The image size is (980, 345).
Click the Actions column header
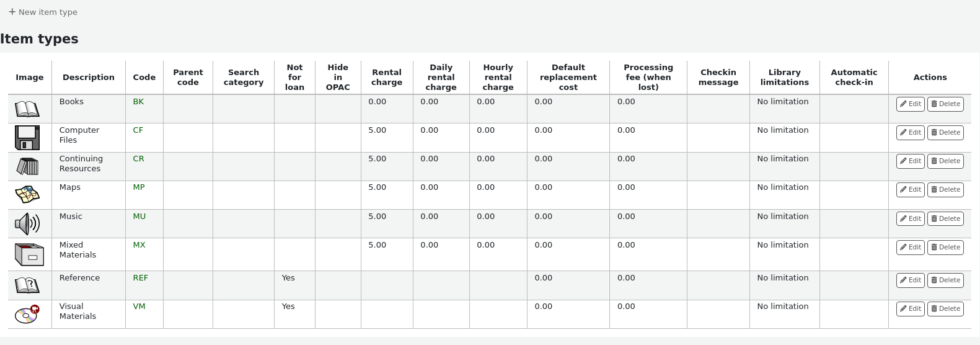click(930, 78)
